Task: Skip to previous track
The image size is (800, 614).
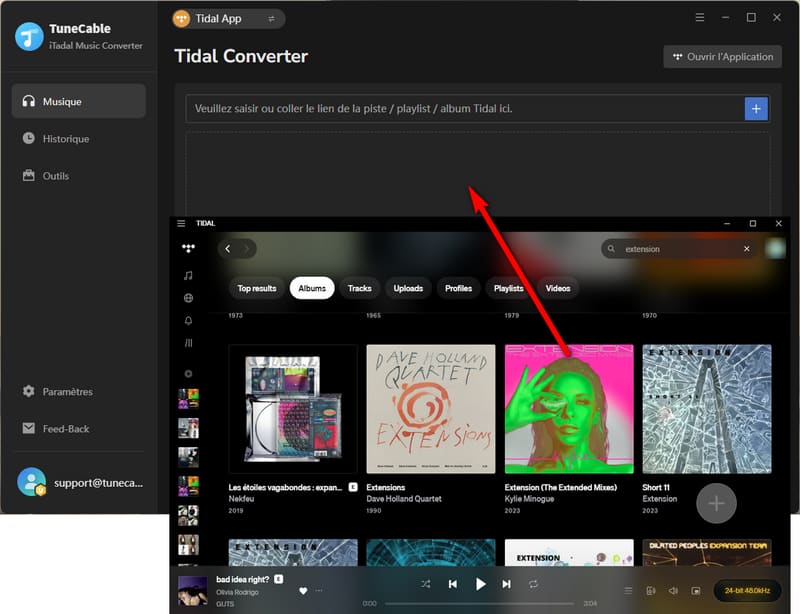Action: click(453, 584)
